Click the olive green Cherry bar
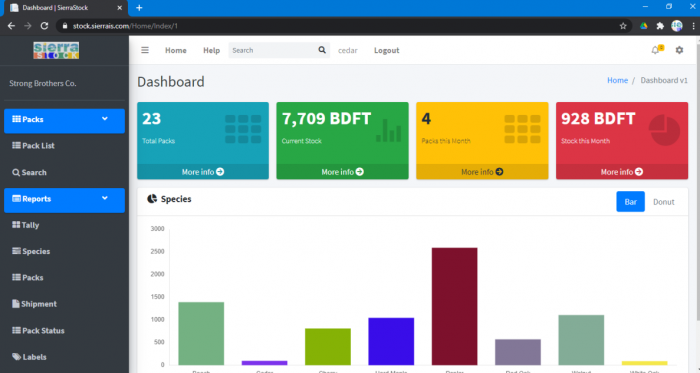The width and height of the screenshot is (700, 373). [328, 347]
